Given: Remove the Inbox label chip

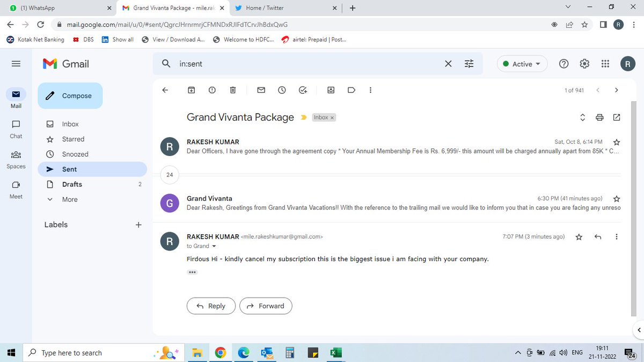Looking at the screenshot, I should pos(332,117).
